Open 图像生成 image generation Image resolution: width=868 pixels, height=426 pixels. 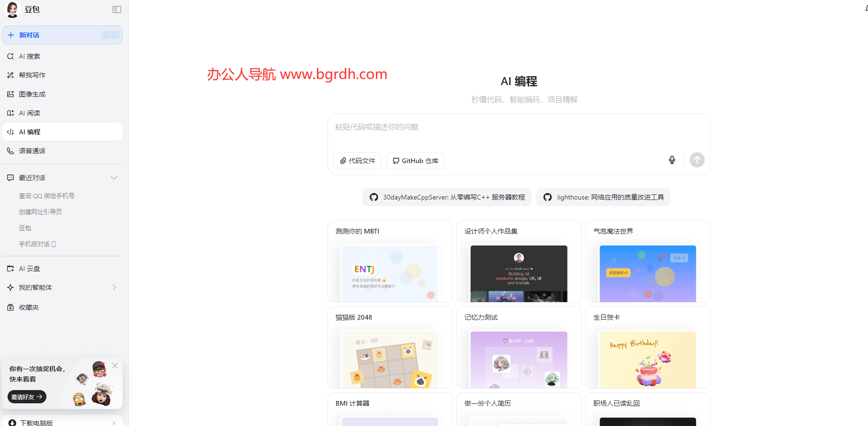point(62,94)
